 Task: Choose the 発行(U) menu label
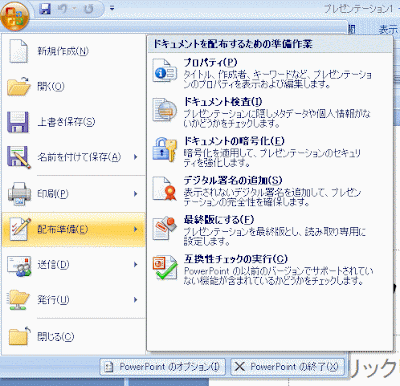pyautogui.click(x=53, y=300)
